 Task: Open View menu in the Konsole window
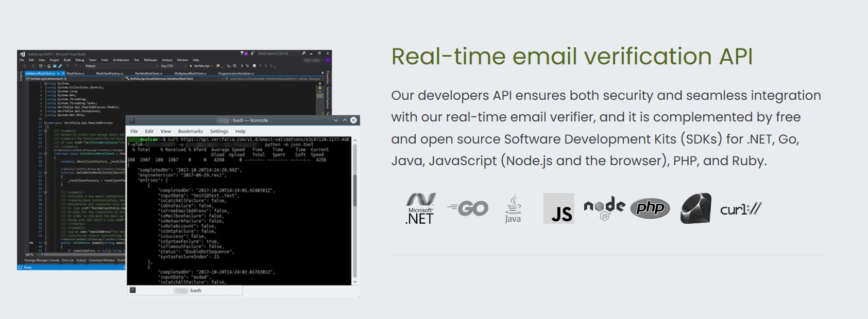coord(166,131)
